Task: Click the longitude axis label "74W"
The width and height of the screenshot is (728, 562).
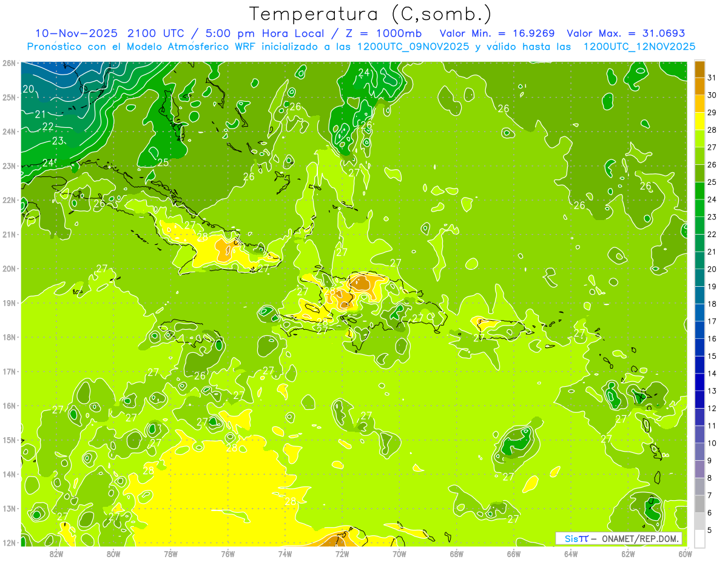Action: coord(285,554)
